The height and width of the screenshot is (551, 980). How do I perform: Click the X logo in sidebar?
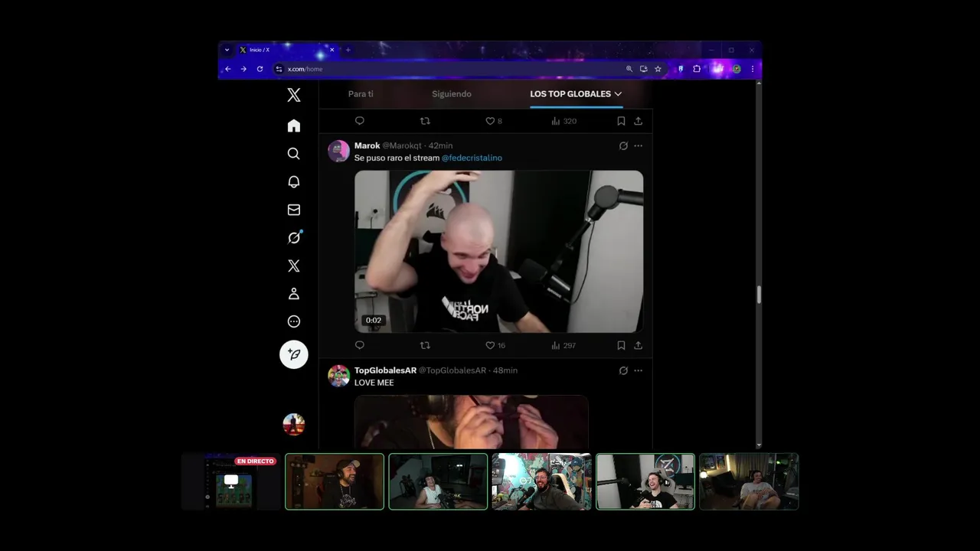coord(294,95)
